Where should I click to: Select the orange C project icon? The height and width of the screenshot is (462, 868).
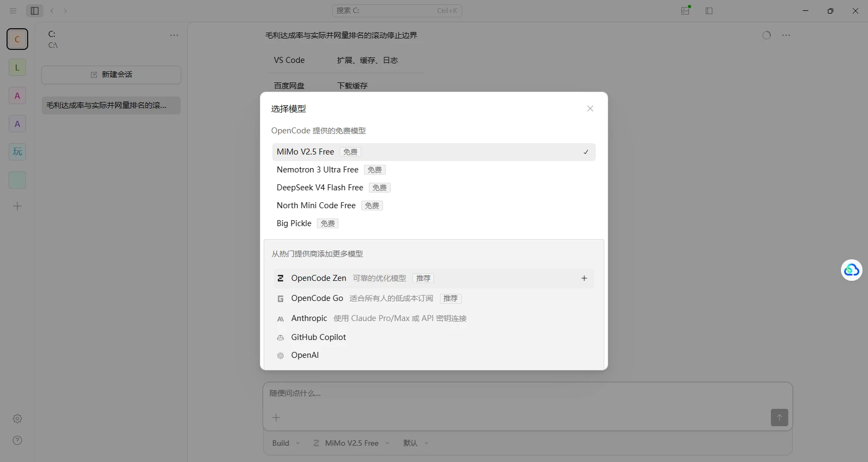17,39
